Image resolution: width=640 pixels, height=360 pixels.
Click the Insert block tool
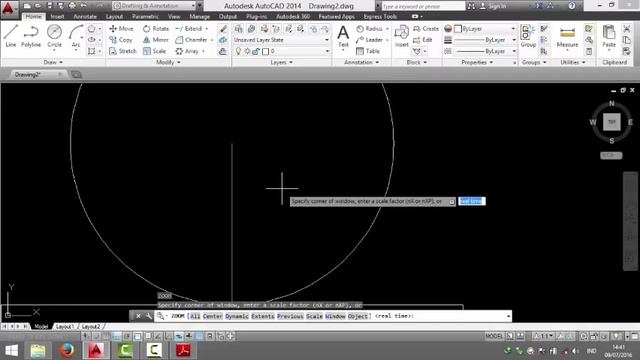tap(402, 36)
